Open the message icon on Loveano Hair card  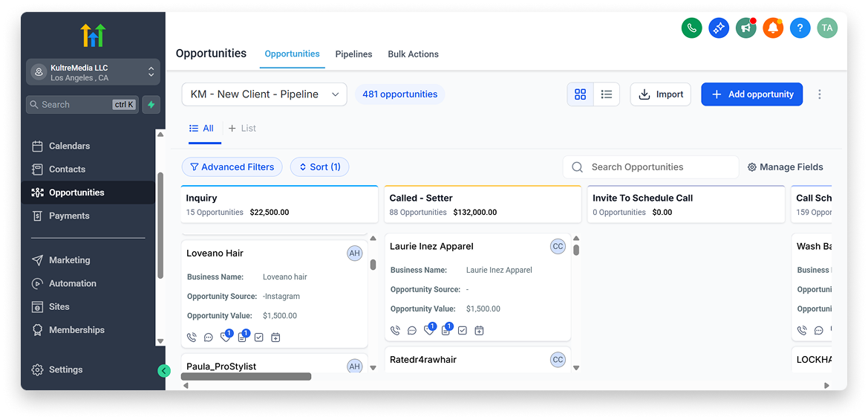coord(209,337)
